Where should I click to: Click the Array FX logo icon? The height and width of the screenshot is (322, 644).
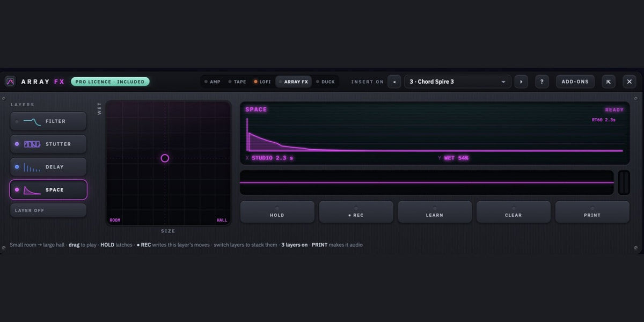click(x=10, y=82)
